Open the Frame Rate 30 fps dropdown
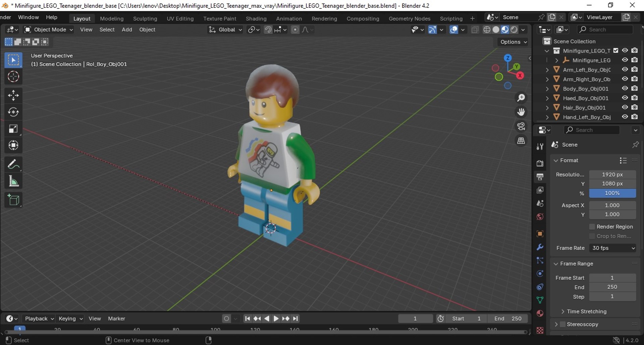The width and height of the screenshot is (644, 345). pos(613,248)
